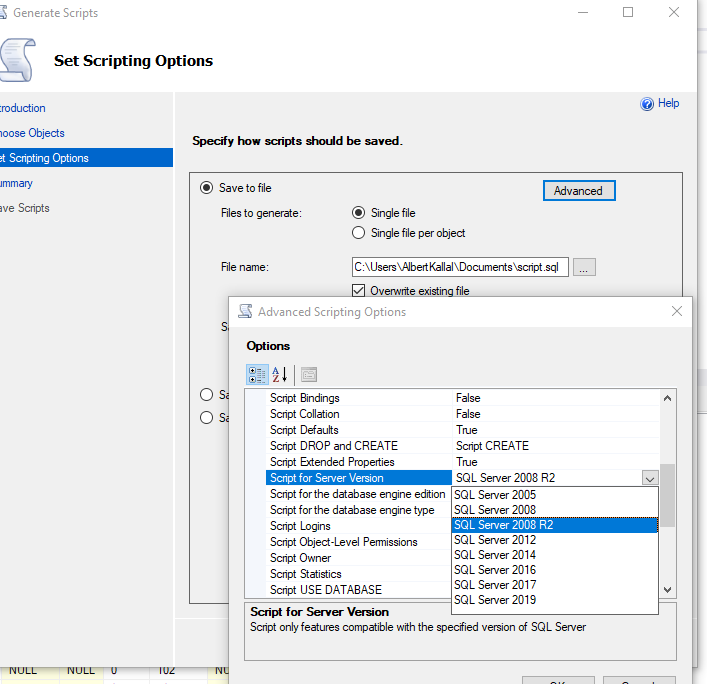The width and height of the screenshot is (707, 684).
Task: Select the second partially hidden save radio button
Action: point(207,395)
